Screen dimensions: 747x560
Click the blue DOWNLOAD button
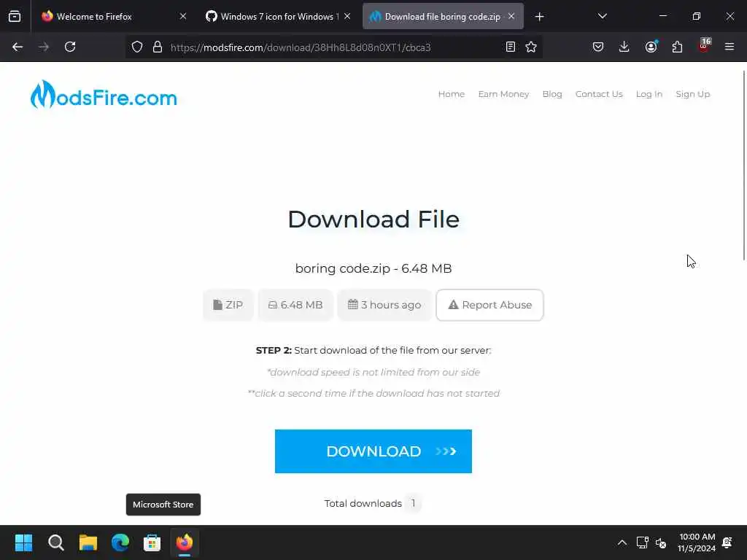click(x=373, y=451)
